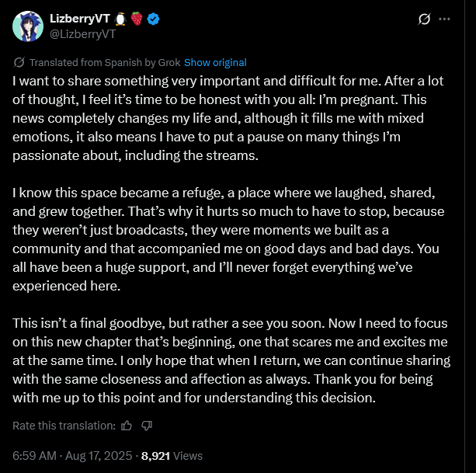The height and width of the screenshot is (473, 476).
Task: Click the "Show original" link
Action: tap(215, 62)
